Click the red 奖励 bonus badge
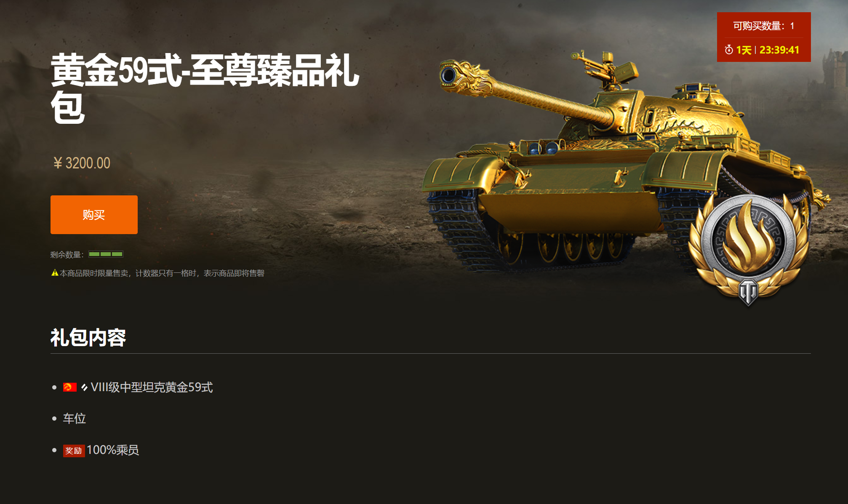 pyautogui.click(x=74, y=451)
